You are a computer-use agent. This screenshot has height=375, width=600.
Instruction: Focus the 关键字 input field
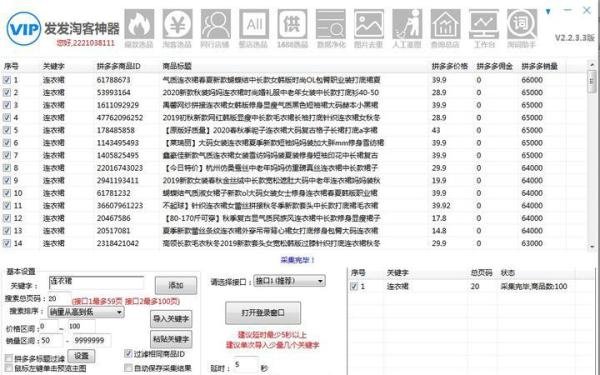[x=96, y=283]
